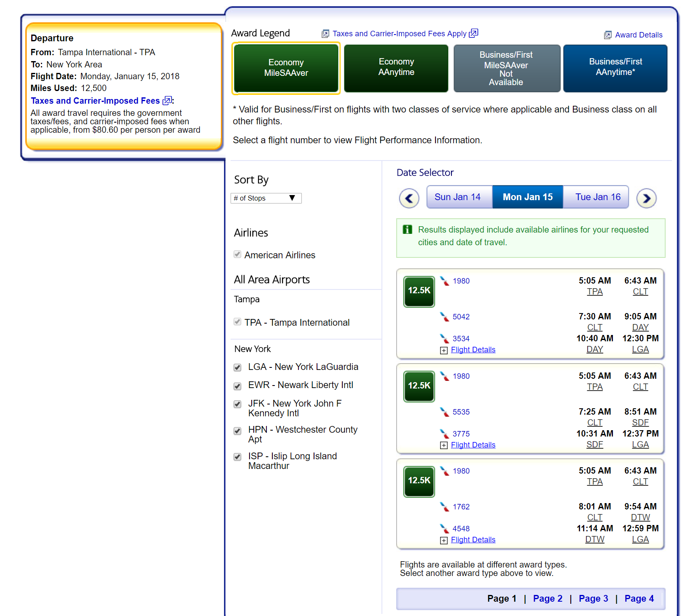
Task: Click external link icon beside Taxes and Carrier-Imposed Fees Apply
Action: tap(474, 33)
